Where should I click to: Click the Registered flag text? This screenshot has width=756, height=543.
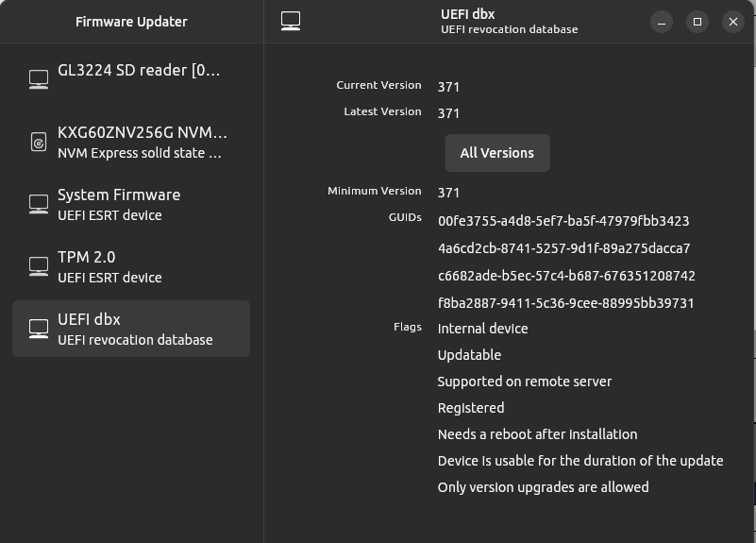(471, 409)
